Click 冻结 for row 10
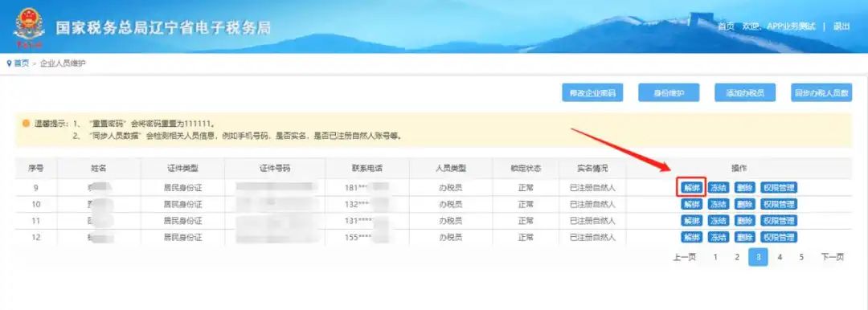 click(x=719, y=204)
